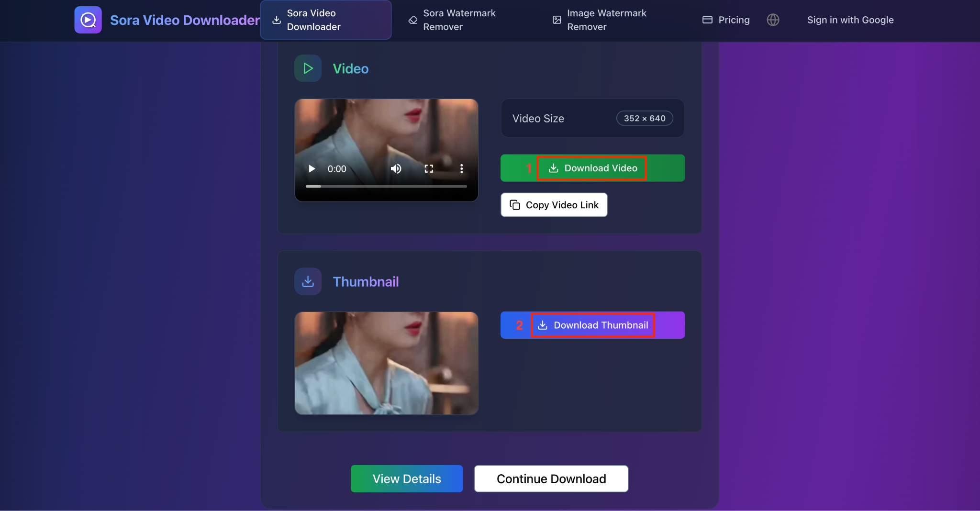Click the Download Thumbnail button
The image size is (980, 511).
point(593,325)
